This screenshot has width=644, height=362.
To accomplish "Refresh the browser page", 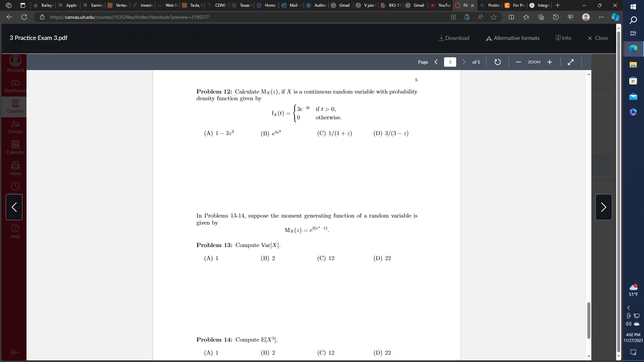I will (24, 17).
